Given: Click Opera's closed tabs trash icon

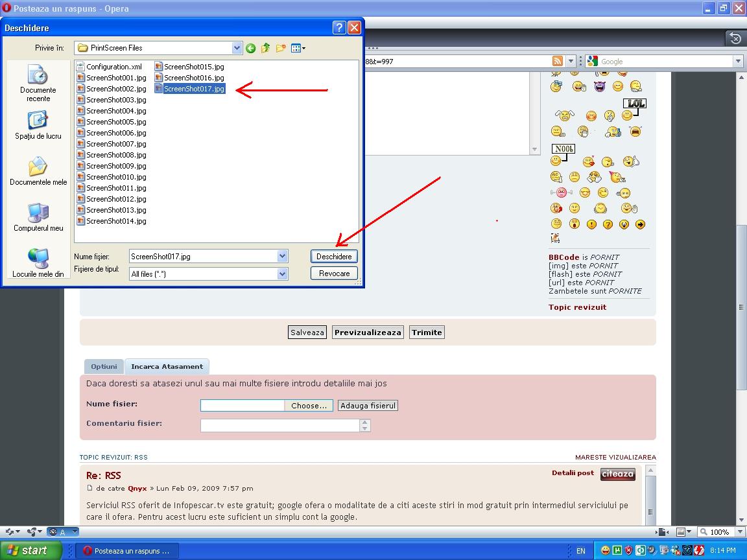Looking at the screenshot, I should point(735,38).
